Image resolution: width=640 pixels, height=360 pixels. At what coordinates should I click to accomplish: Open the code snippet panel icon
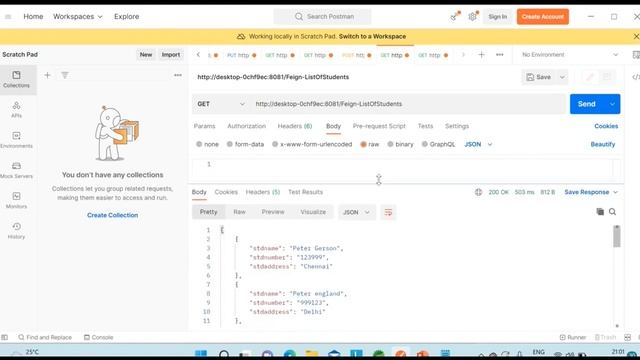coord(636,77)
